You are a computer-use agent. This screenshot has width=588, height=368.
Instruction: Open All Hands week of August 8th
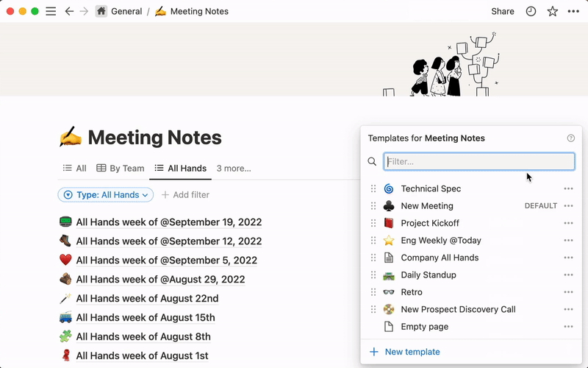click(x=143, y=337)
